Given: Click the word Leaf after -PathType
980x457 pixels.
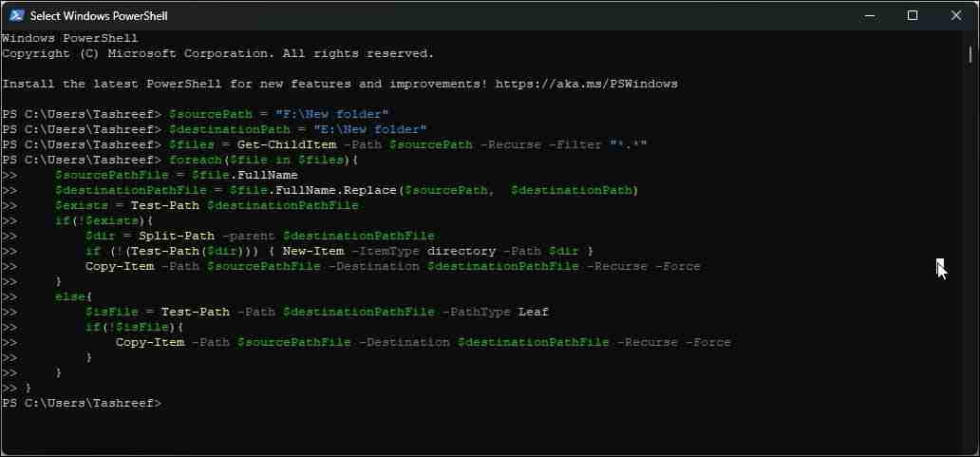Looking at the screenshot, I should [533, 312].
